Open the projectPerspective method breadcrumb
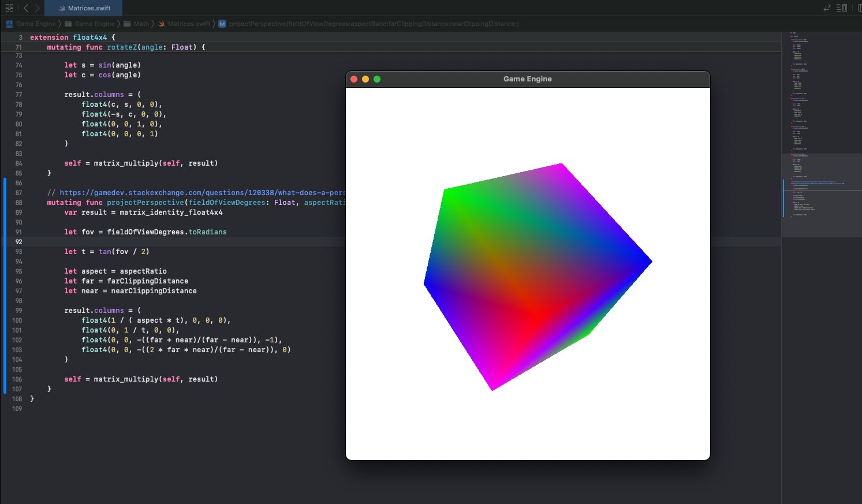The image size is (862, 504). tap(374, 24)
